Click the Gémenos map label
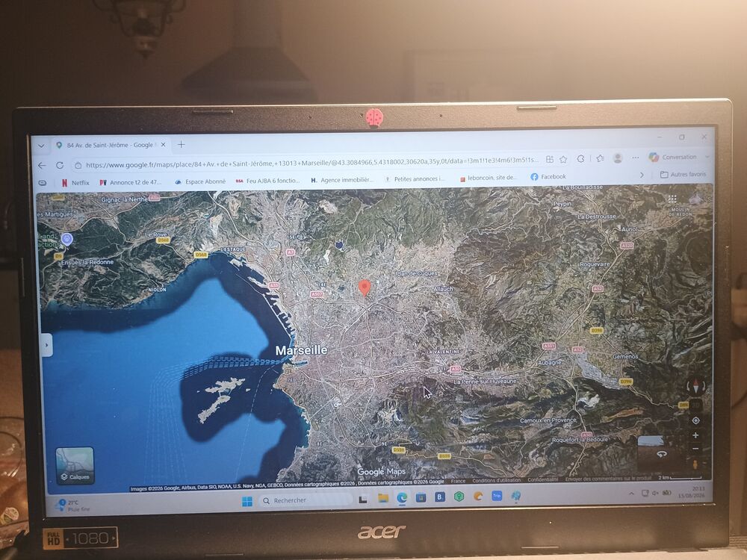Screen dimensions: 747x560 [x=625, y=356]
